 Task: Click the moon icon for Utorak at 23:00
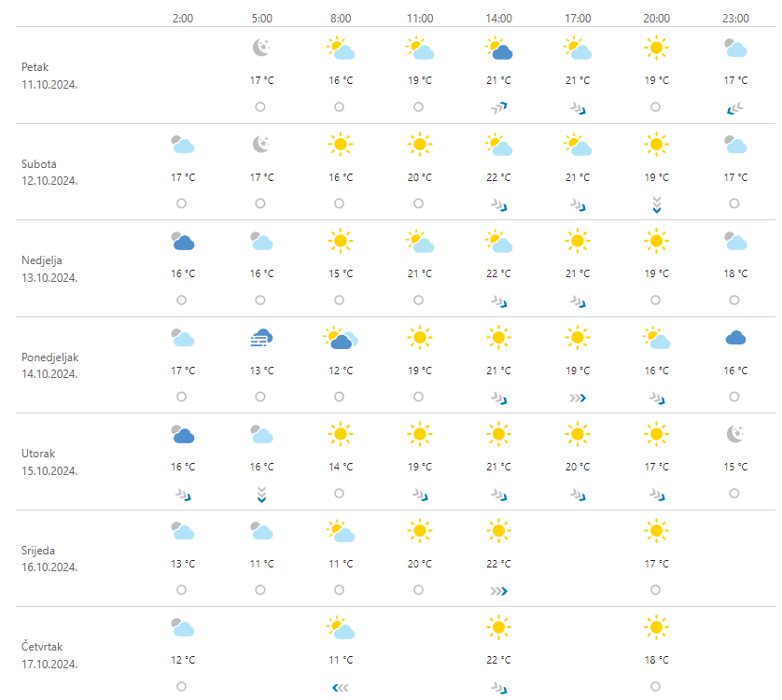click(x=735, y=434)
